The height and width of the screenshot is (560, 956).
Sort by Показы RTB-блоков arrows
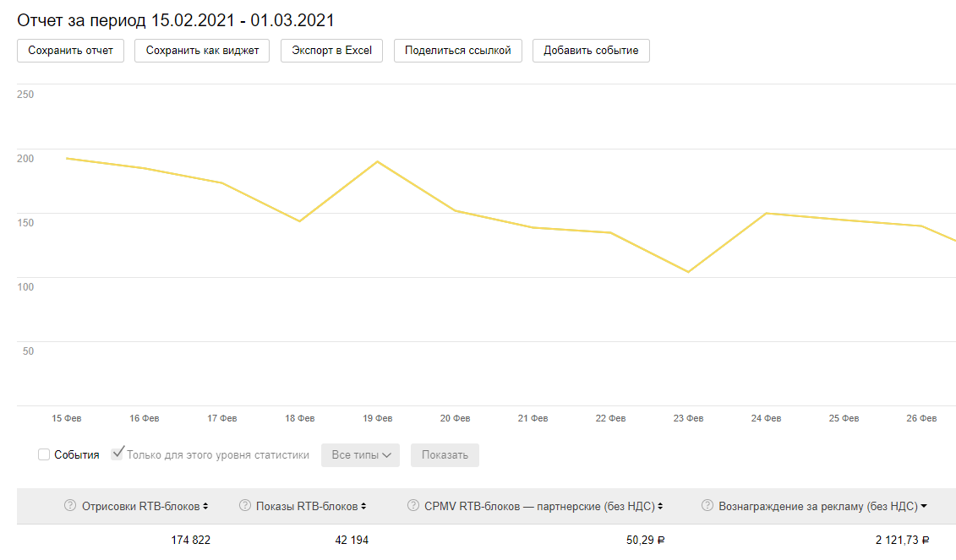363,507
